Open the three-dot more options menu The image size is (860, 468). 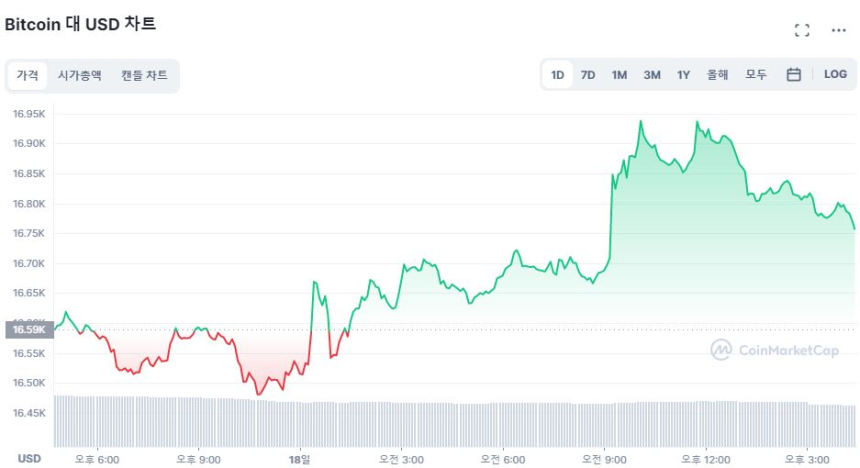click(x=839, y=30)
